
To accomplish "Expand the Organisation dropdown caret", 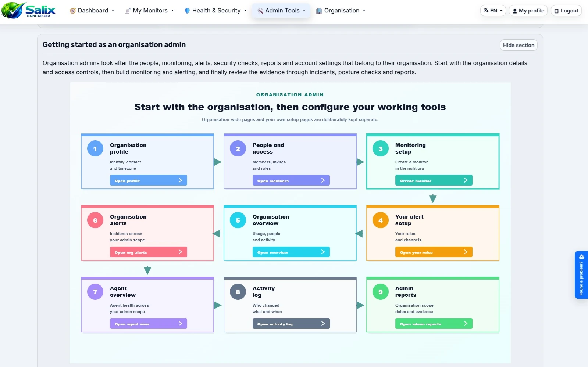I will (364, 11).
